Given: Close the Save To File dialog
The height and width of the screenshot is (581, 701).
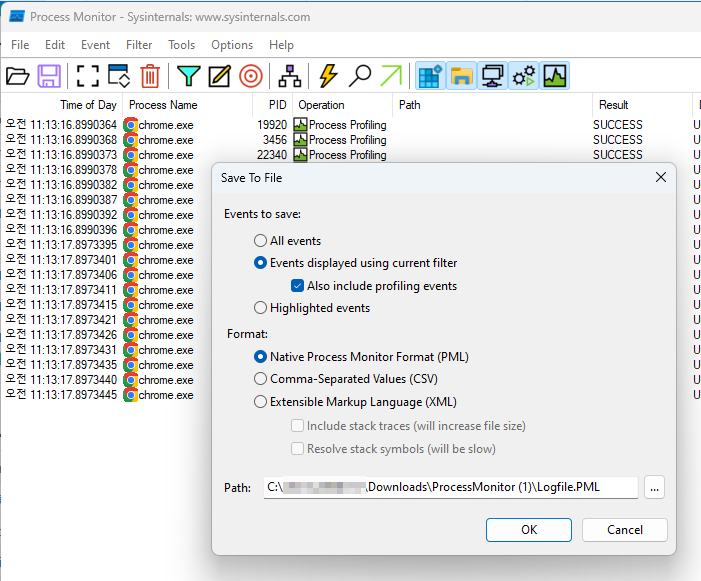Looking at the screenshot, I should tap(661, 177).
